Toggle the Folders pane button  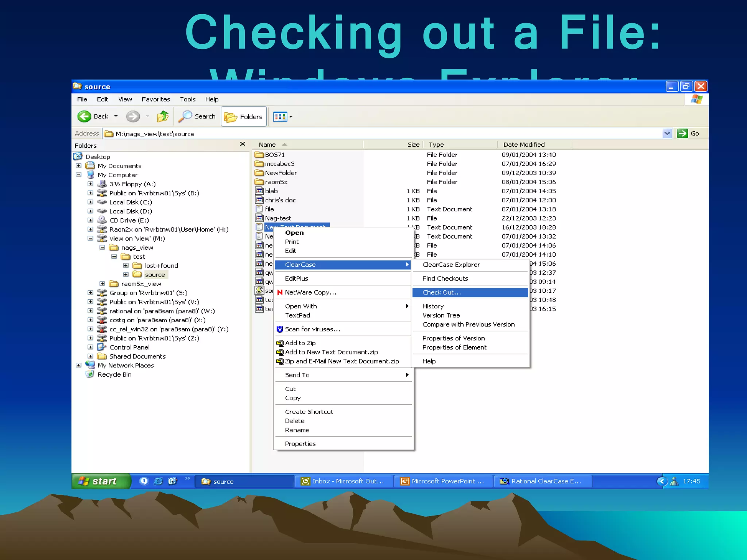coord(244,117)
